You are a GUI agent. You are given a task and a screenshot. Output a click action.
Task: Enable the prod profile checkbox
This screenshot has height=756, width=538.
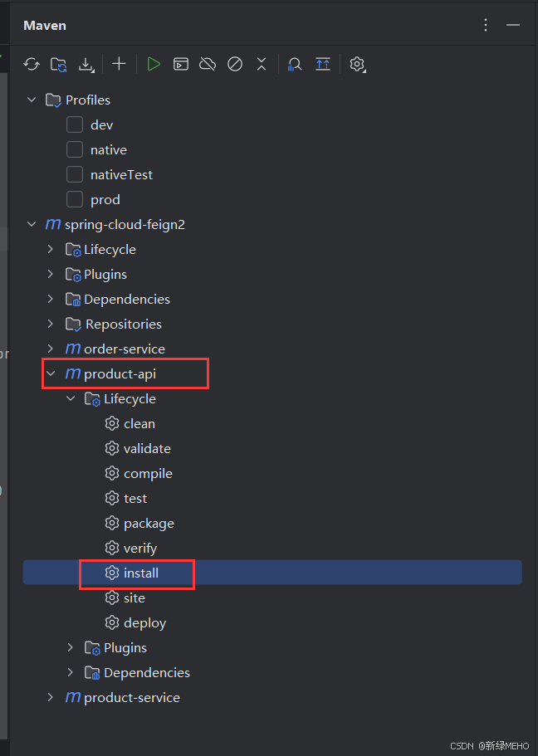(x=74, y=199)
